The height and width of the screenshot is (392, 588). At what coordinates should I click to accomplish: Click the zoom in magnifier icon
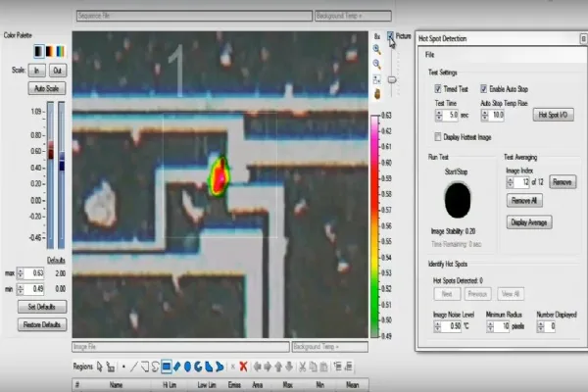click(x=377, y=49)
